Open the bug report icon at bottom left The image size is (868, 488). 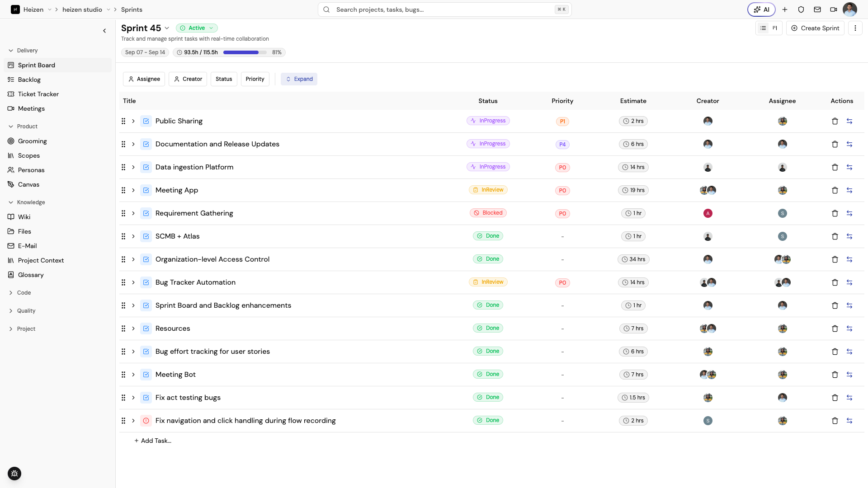[14, 474]
